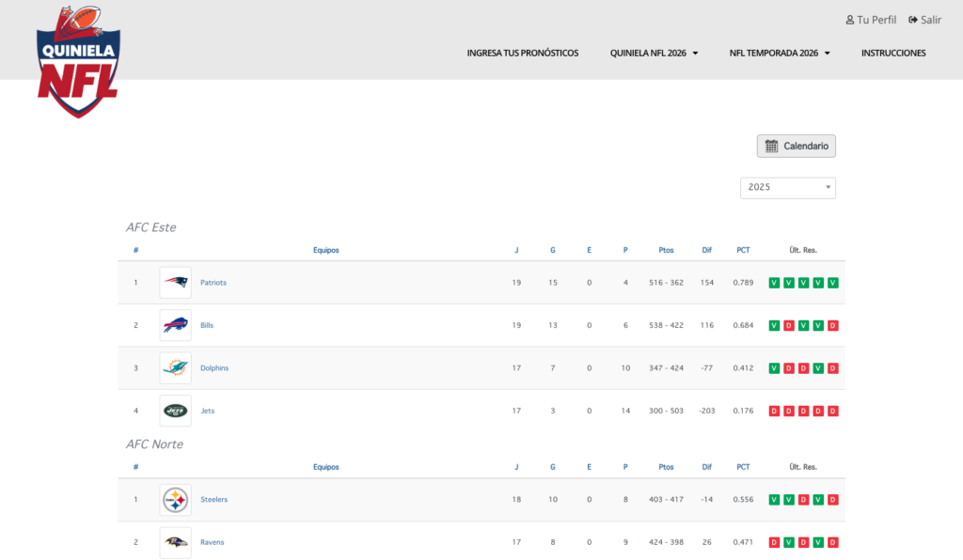Click Ravens points value 424 - 398
963x560 pixels.
pos(666,542)
